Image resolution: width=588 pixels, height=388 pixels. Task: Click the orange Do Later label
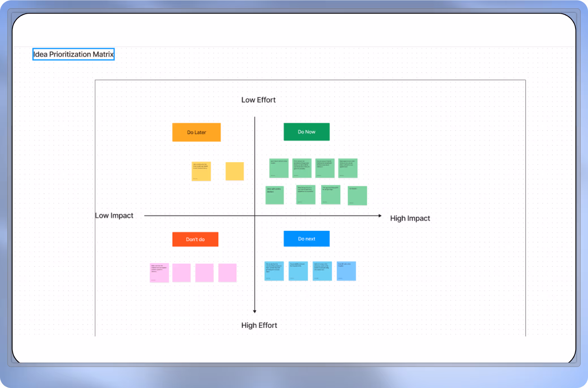pos(196,132)
